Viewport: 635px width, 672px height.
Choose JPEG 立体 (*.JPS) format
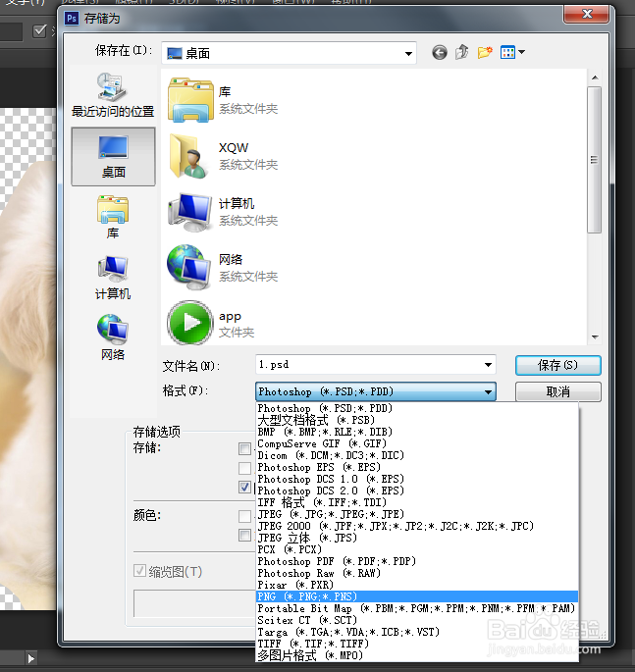click(x=417, y=538)
